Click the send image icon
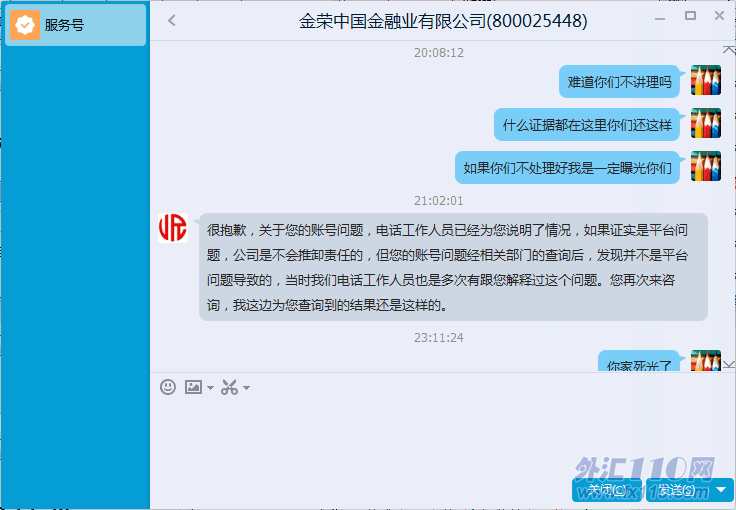This screenshot has width=736, height=510. pos(193,387)
